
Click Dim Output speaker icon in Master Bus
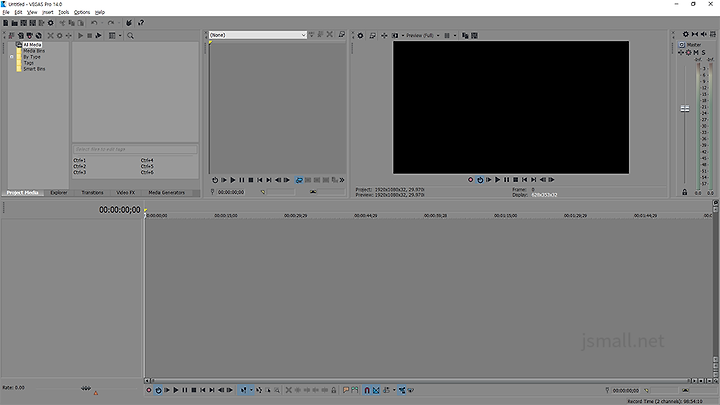(x=704, y=34)
